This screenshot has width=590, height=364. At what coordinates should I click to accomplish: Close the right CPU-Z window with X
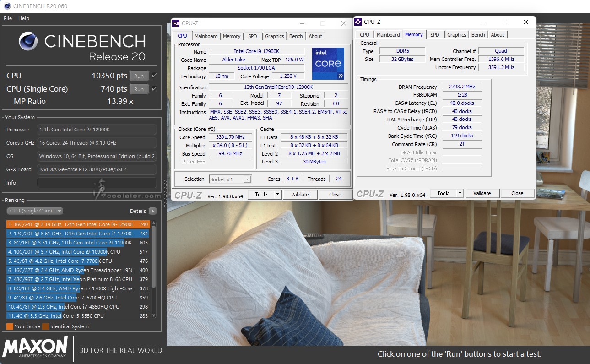[526, 22]
